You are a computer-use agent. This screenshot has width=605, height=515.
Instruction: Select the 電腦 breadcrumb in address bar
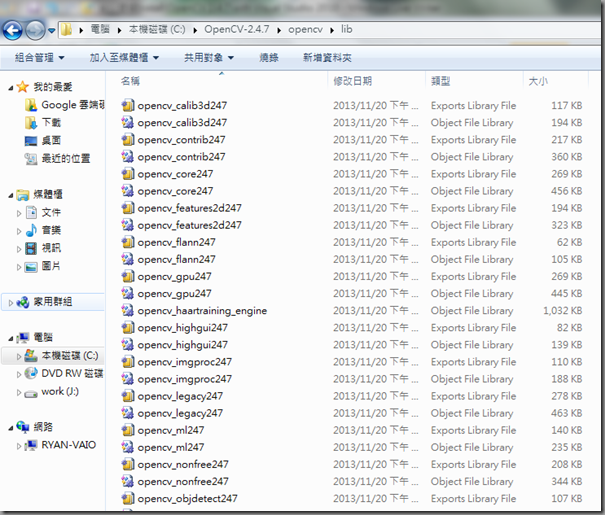pos(100,29)
